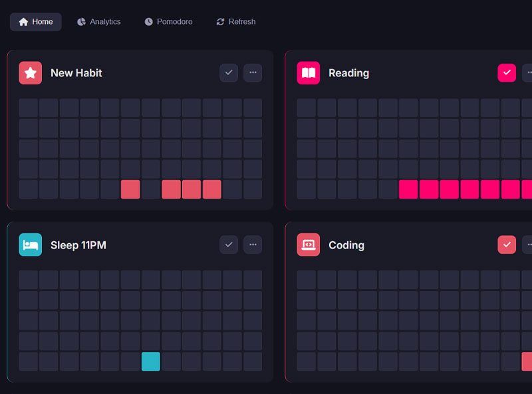The image size is (532, 394).
Task: Click the clock icon beside Pomodoro
Action: tap(148, 22)
